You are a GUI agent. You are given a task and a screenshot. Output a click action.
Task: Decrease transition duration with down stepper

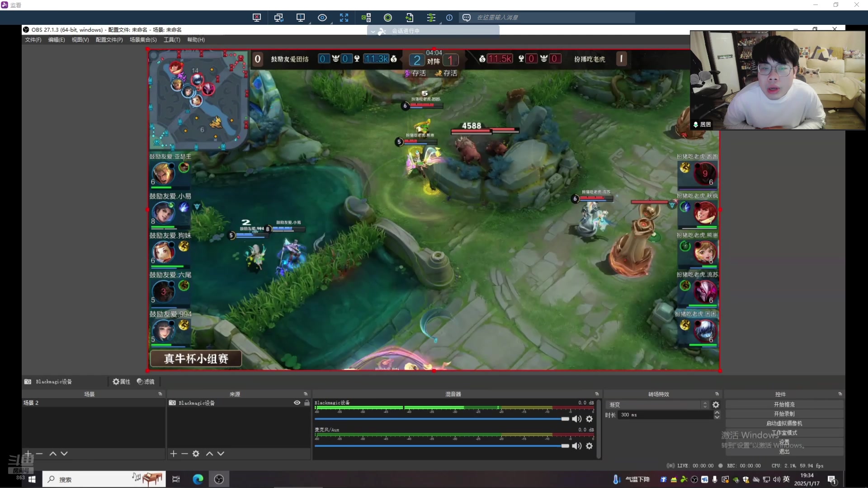click(x=717, y=417)
